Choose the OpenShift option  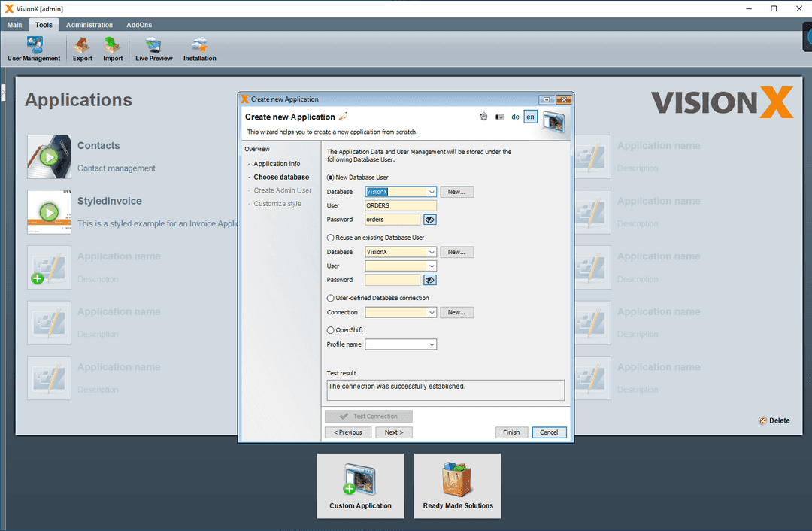[331, 329]
